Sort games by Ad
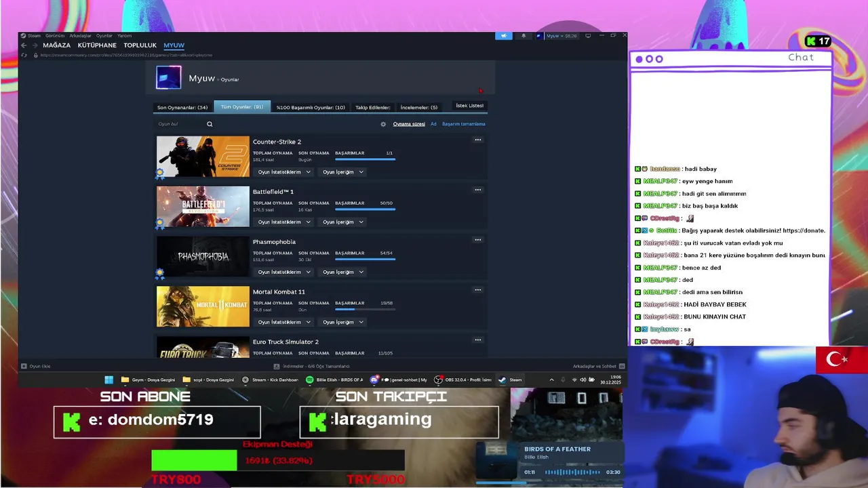The image size is (868, 488). [433, 124]
